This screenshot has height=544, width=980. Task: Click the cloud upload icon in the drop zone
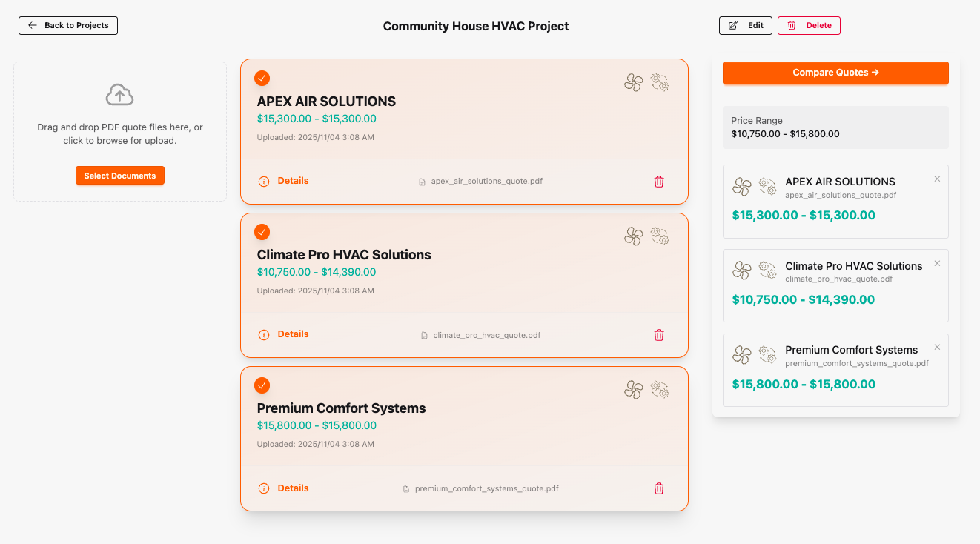(x=119, y=94)
